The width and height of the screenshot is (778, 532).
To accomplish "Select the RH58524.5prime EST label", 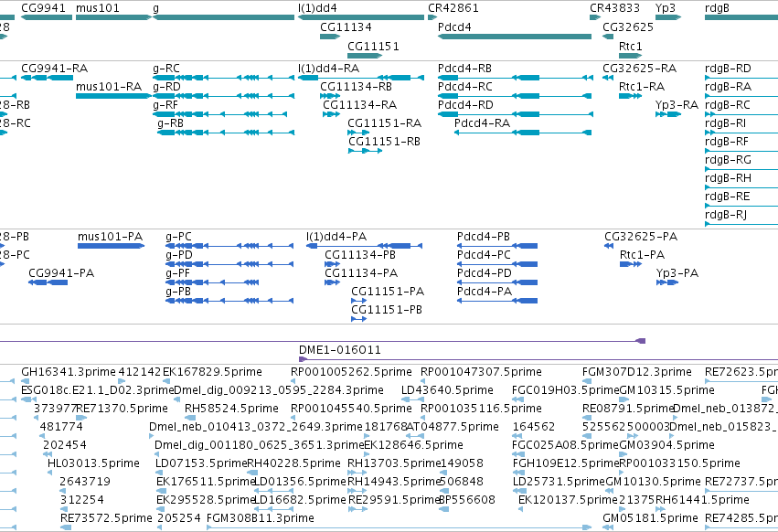I will [x=231, y=409].
